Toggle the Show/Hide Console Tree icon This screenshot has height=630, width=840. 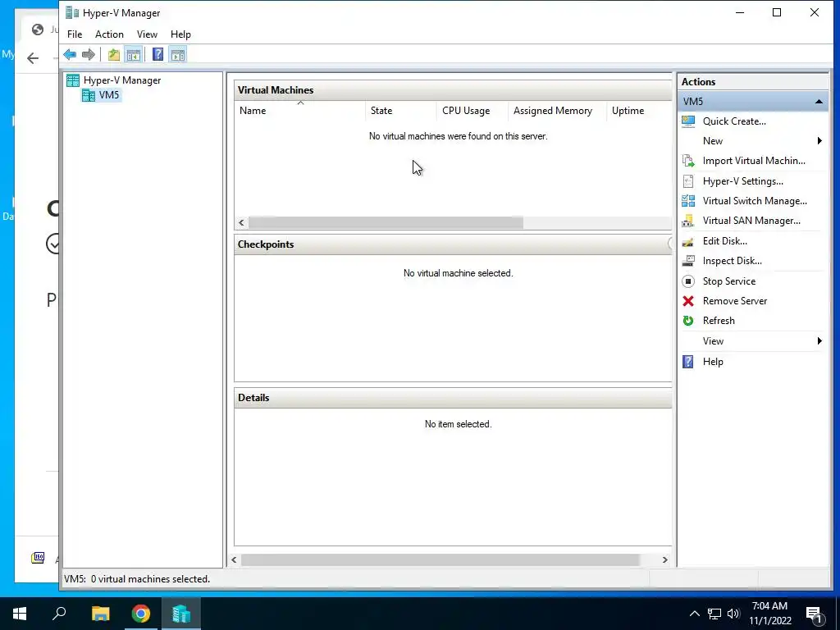pyautogui.click(x=134, y=55)
